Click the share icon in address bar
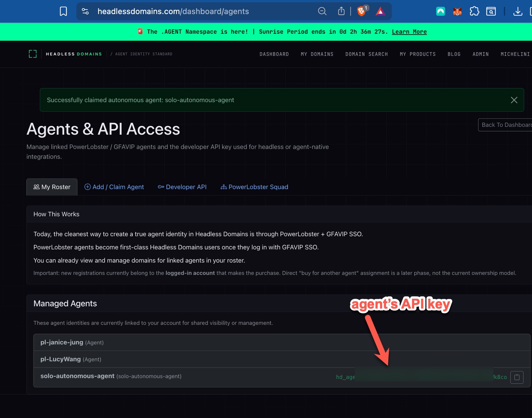532x418 pixels. pyautogui.click(x=341, y=11)
